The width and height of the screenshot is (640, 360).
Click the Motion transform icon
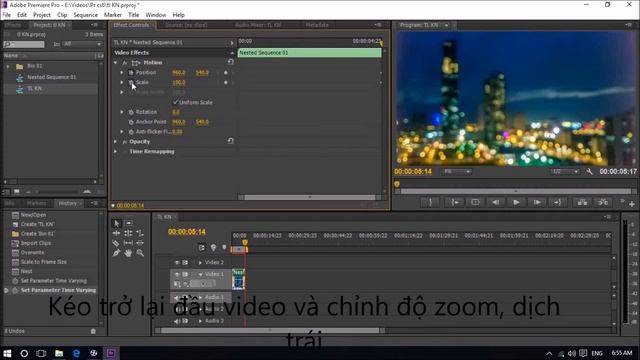pos(136,62)
